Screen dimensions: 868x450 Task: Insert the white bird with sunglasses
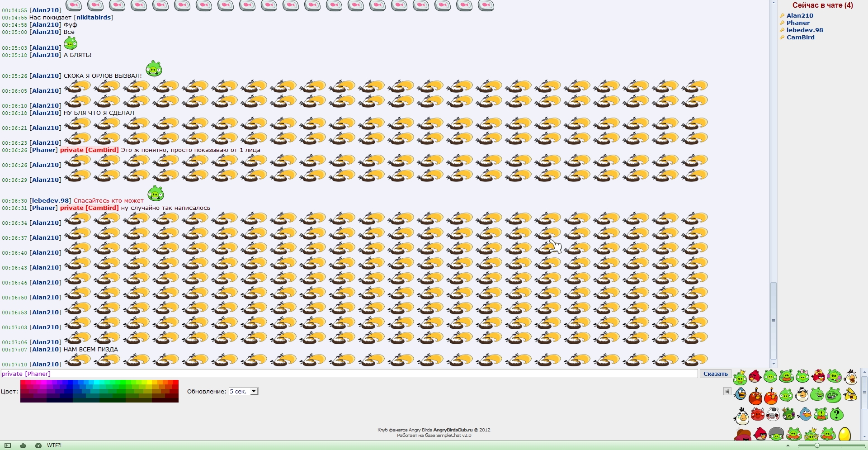tap(802, 395)
